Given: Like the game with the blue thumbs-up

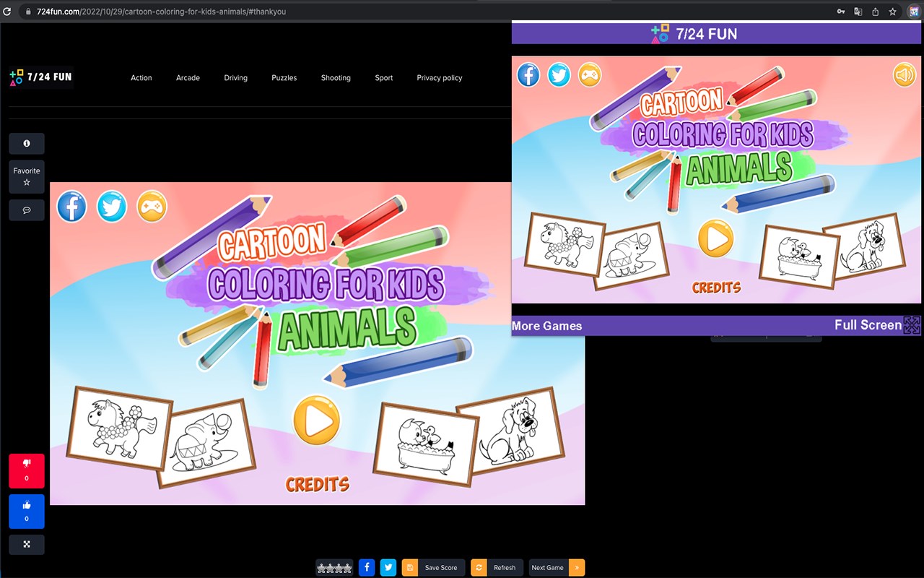Looking at the screenshot, I should tap(27, 512).
